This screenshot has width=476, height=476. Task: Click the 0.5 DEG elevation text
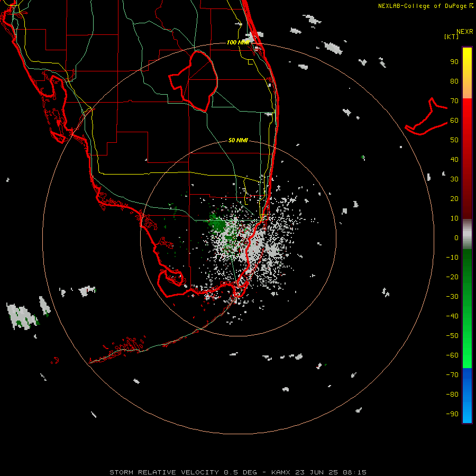click(240, 472)
